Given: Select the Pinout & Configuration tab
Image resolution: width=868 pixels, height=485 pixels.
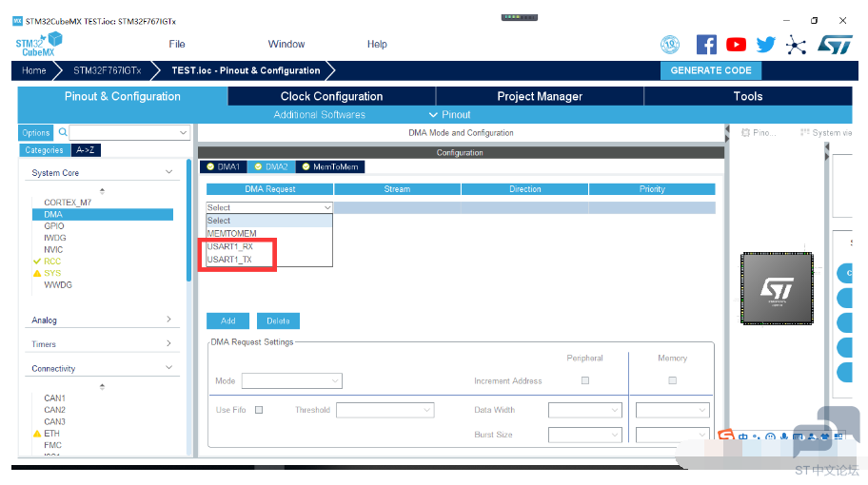Looking at the screenshot, I should (x=123, y=96).
